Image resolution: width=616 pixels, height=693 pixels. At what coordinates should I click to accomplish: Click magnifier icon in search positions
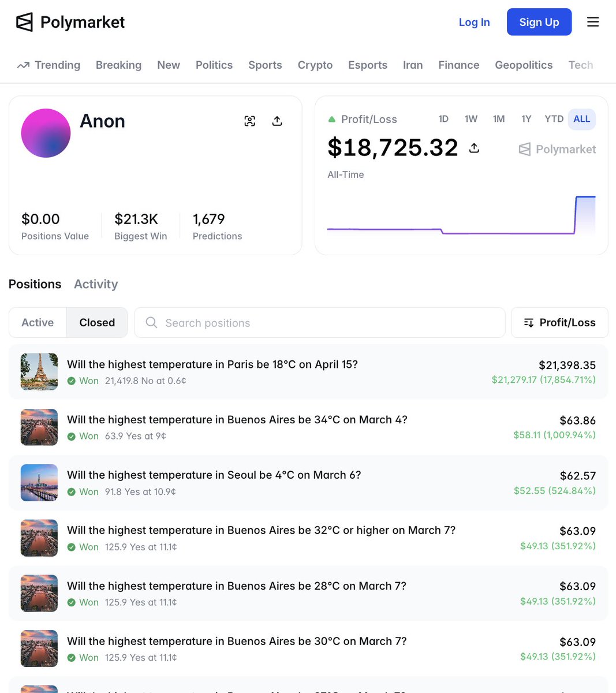[x=151, y=322]
